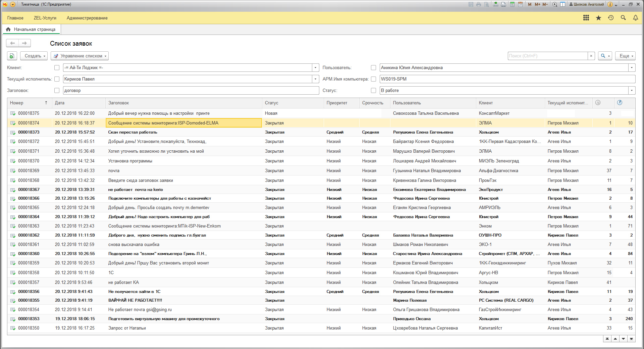The image size is (644, 349).
Task: Open the search options magnifier dropdown
Action: tap(605, 56)
